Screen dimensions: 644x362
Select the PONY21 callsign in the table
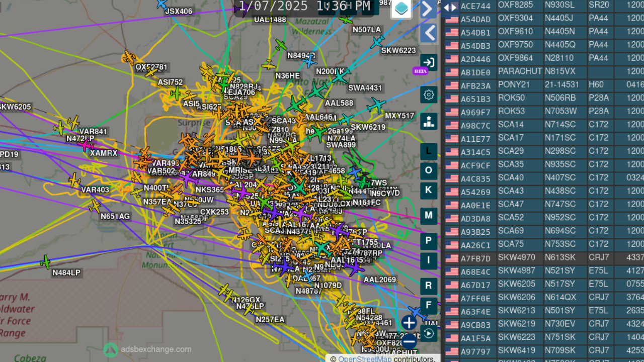(512, 85)
